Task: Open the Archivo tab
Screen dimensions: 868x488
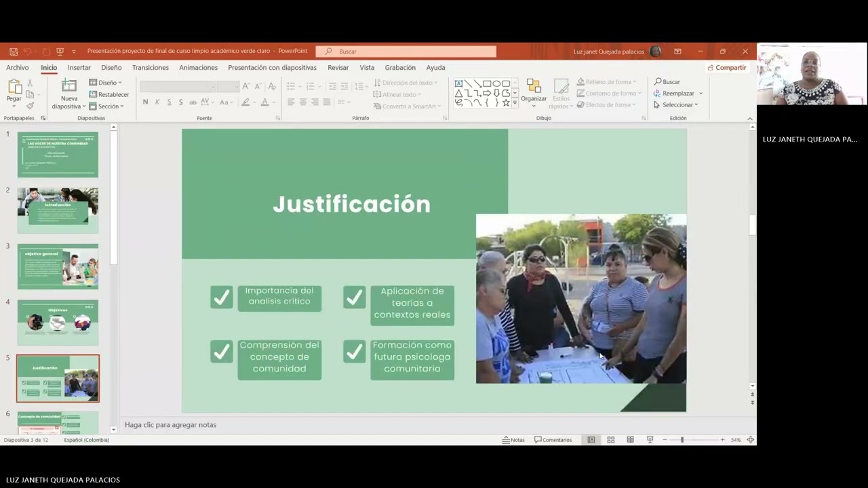Action: pyautogui.click(x=18, y=68)
